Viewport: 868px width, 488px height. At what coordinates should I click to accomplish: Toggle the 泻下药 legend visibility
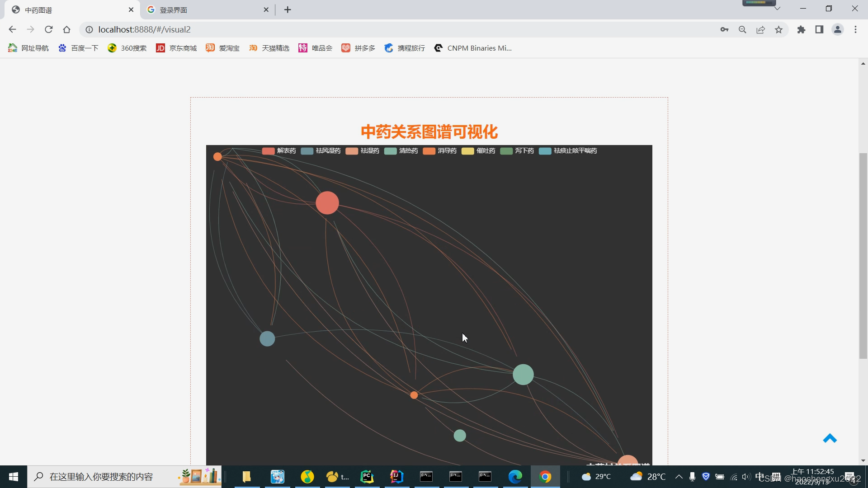coord(524,150)
